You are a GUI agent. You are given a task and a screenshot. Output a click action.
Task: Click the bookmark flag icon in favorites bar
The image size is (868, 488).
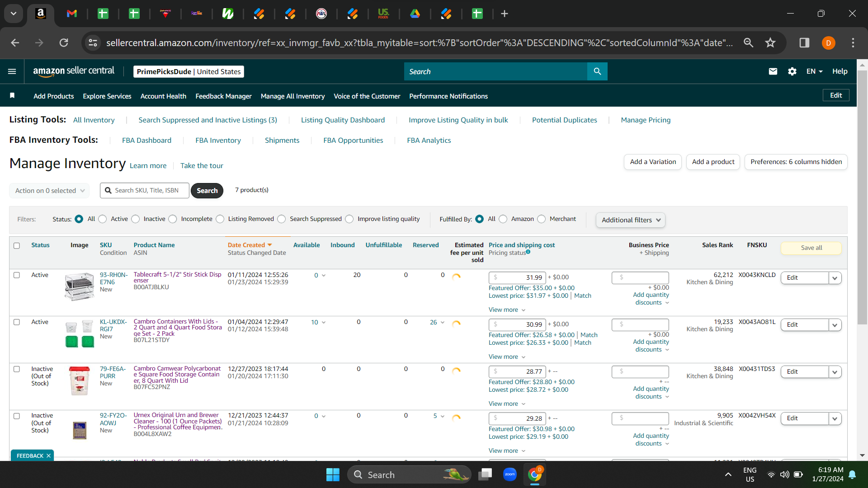point(12,95)
